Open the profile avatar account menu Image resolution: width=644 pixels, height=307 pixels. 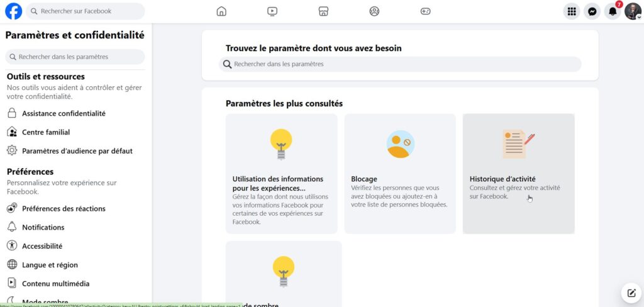click(632, 11)
